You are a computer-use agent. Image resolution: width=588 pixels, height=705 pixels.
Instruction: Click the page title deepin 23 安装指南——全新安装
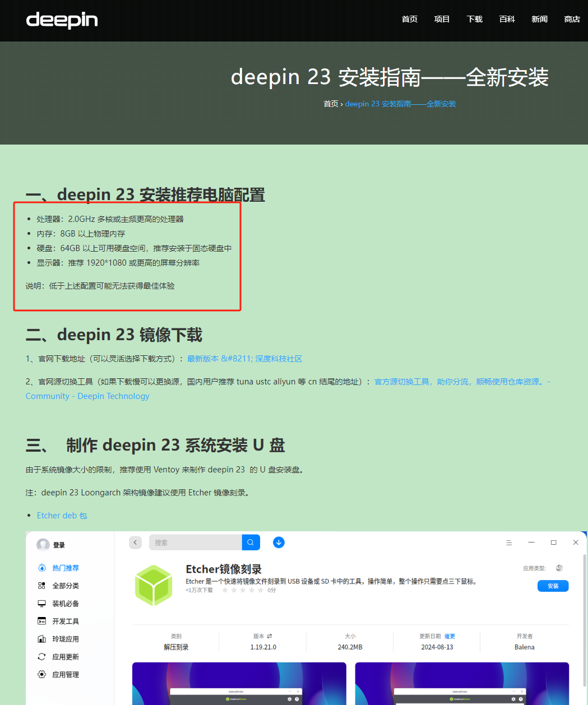[x=390, y=77]
